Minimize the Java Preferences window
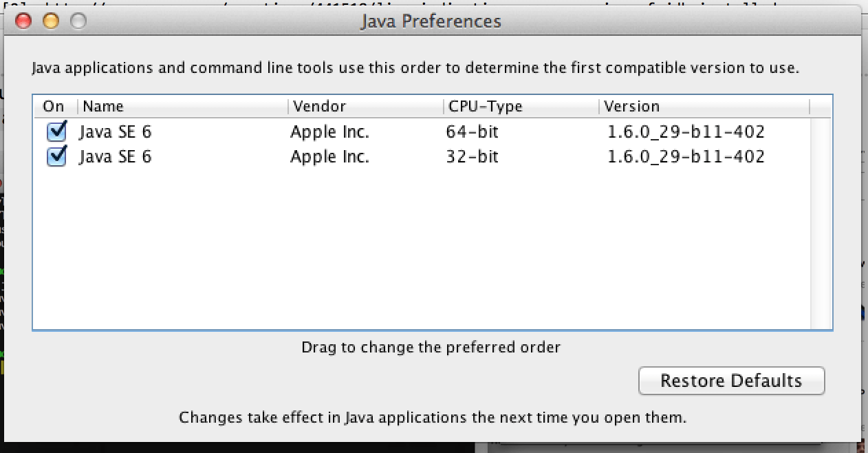 pyautogui.click(x=51, y=21)
